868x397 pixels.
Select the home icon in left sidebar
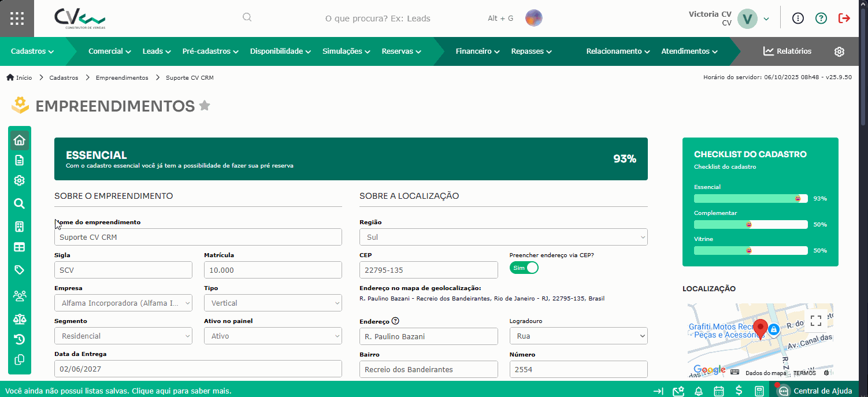click(19, 140)
